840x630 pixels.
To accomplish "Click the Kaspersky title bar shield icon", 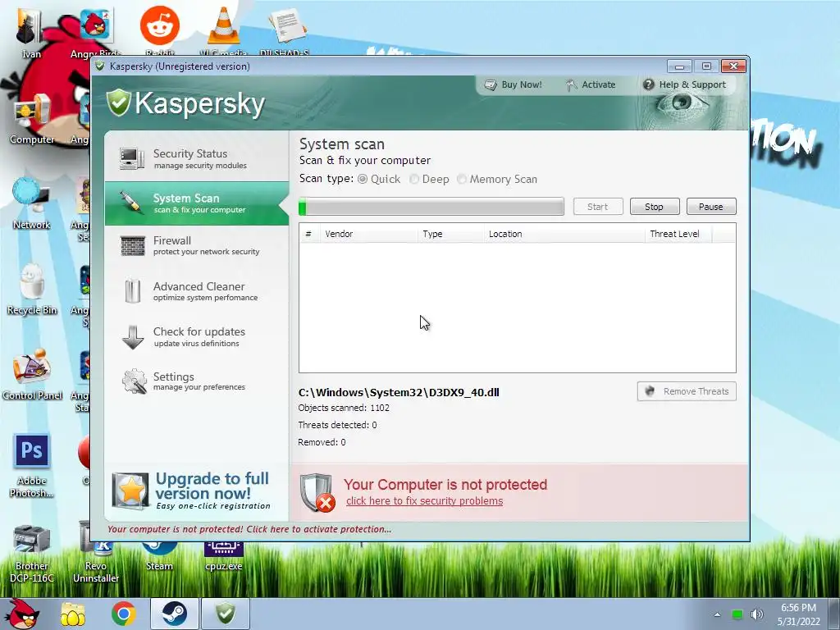I will [x=99, y=66].
